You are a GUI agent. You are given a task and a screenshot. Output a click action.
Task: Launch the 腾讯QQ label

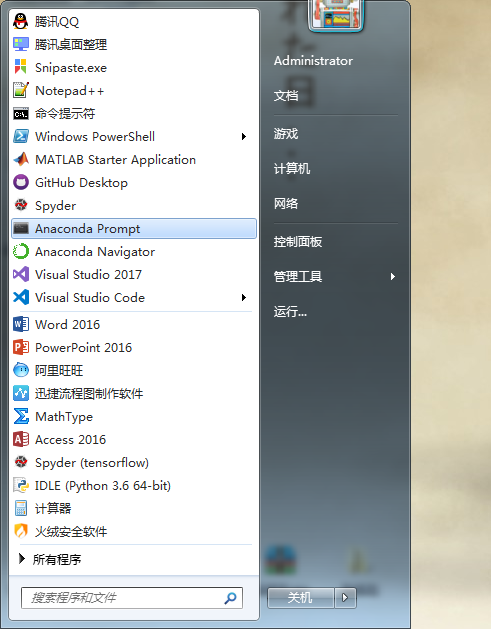(x=57, y=22)
